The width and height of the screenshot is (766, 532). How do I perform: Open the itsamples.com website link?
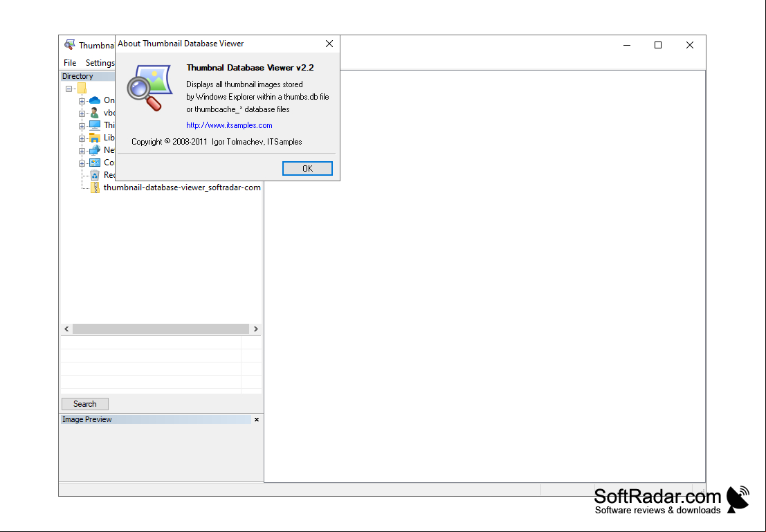pos(229,125)
